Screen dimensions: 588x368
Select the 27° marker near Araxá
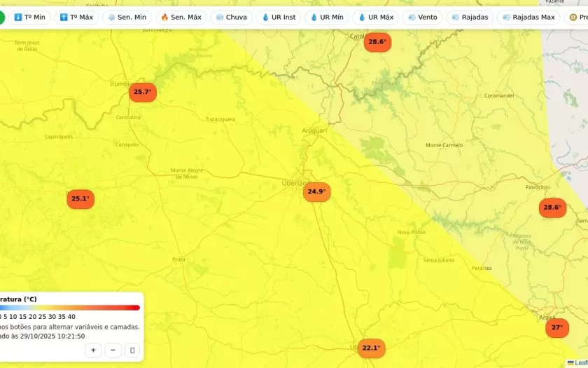(557, 328)
